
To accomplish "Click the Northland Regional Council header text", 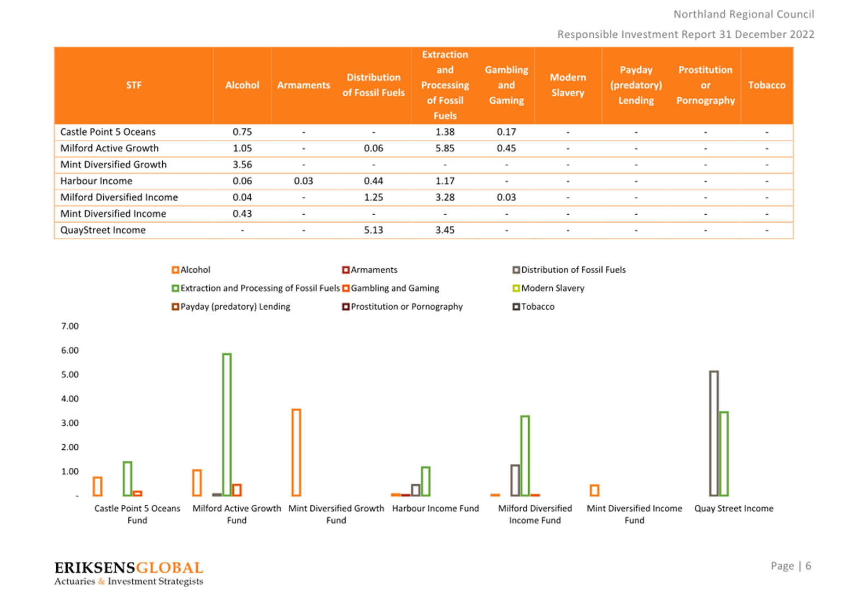I will click(743, 14).
